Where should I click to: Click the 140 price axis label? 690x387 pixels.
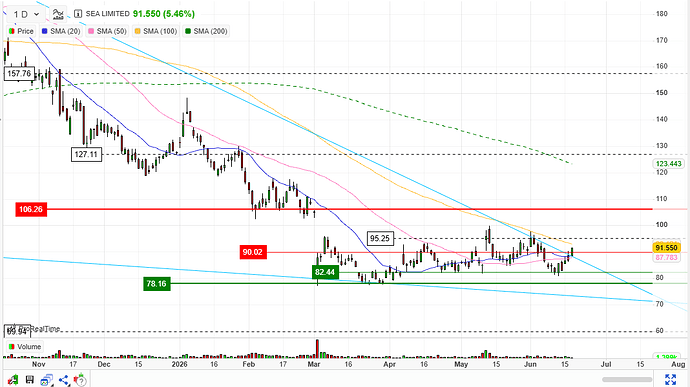662,119
